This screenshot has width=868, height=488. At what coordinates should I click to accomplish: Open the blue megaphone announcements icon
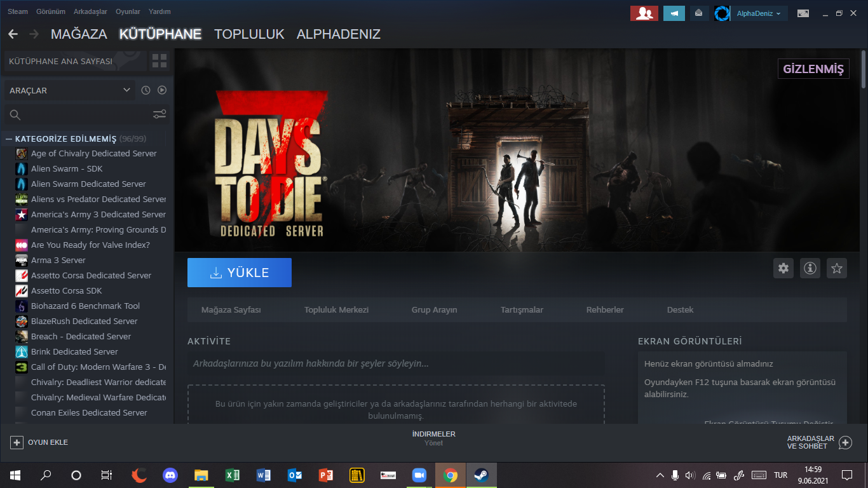pyautogui.click(x=674, y=13)
